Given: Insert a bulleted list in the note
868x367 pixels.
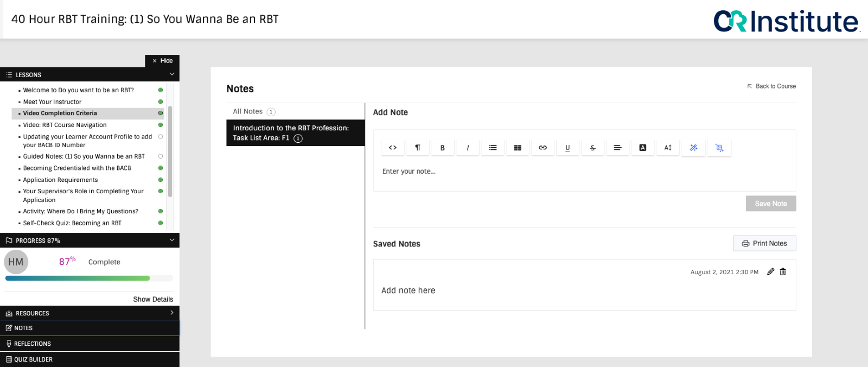Looking at the screenshot, I should 493,148.
